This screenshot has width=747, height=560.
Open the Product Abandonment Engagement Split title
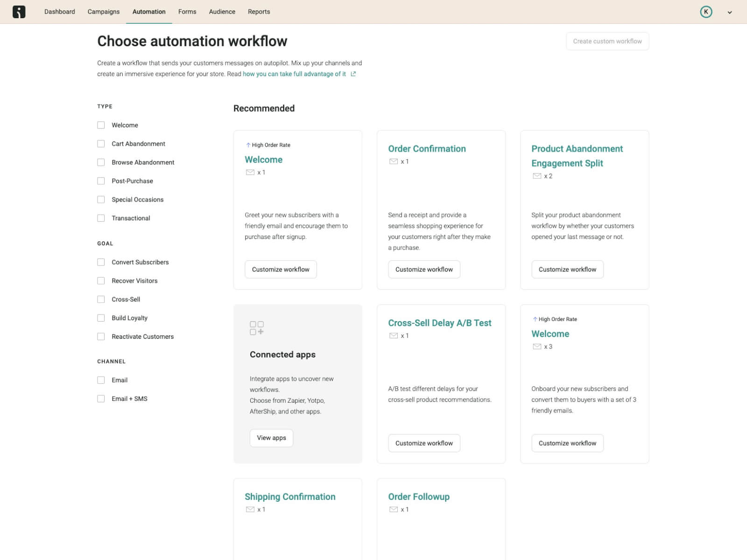[577, 156]
